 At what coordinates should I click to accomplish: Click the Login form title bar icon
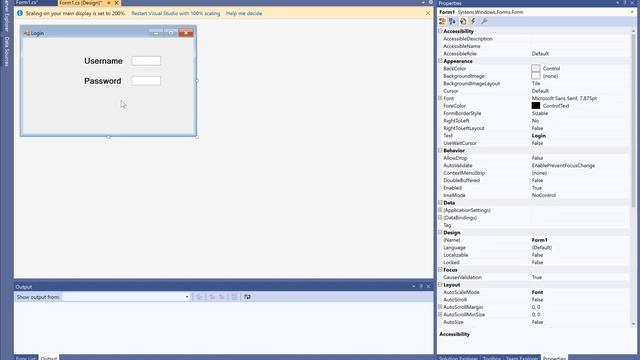coord(27,33)
